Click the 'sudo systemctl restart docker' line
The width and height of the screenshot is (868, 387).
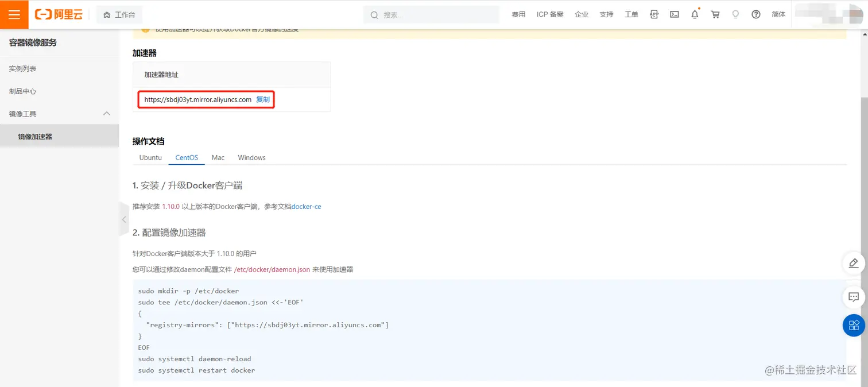[196, 370]
